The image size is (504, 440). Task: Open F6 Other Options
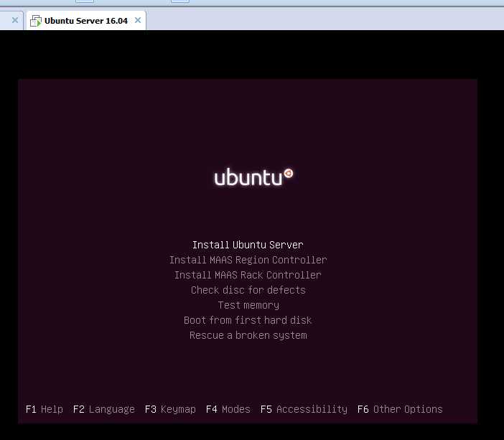coord(400,409)
